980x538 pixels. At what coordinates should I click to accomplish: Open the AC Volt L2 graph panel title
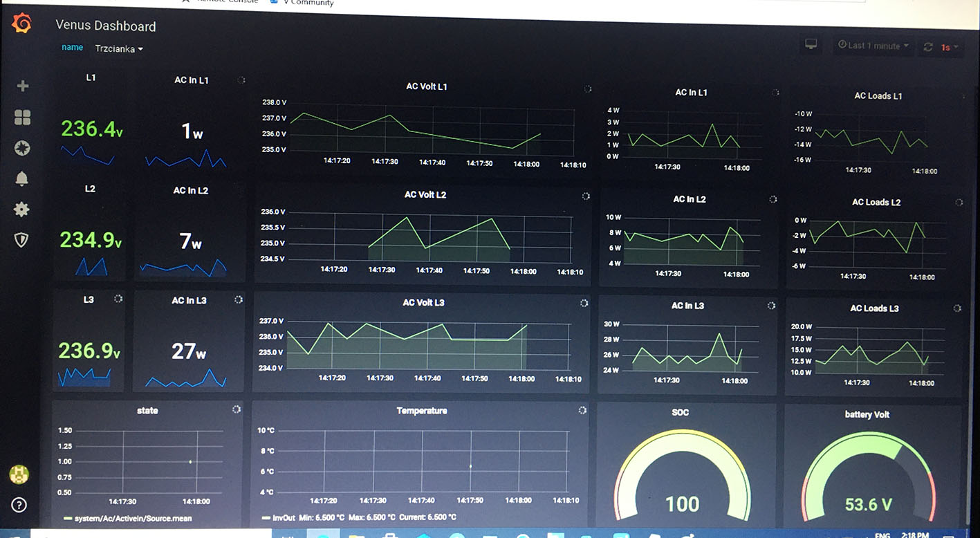click(x=425, y=194)
